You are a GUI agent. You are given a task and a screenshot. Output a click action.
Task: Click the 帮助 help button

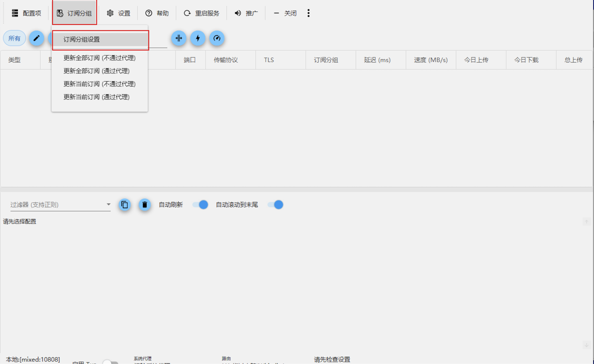157,13
